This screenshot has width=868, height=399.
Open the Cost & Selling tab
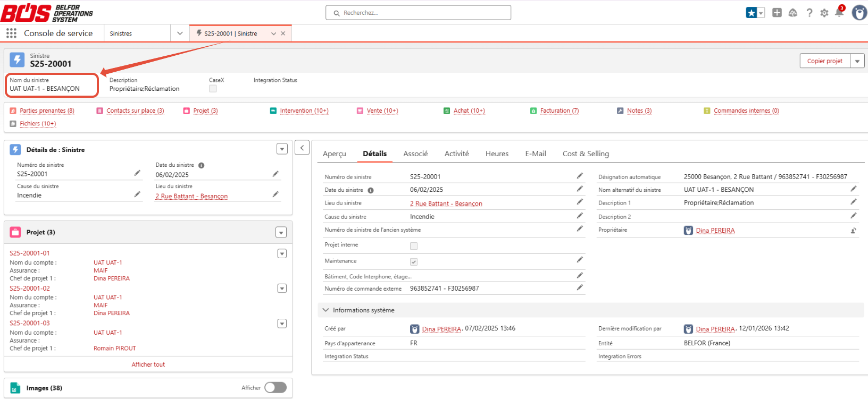(x=586, y=154)
